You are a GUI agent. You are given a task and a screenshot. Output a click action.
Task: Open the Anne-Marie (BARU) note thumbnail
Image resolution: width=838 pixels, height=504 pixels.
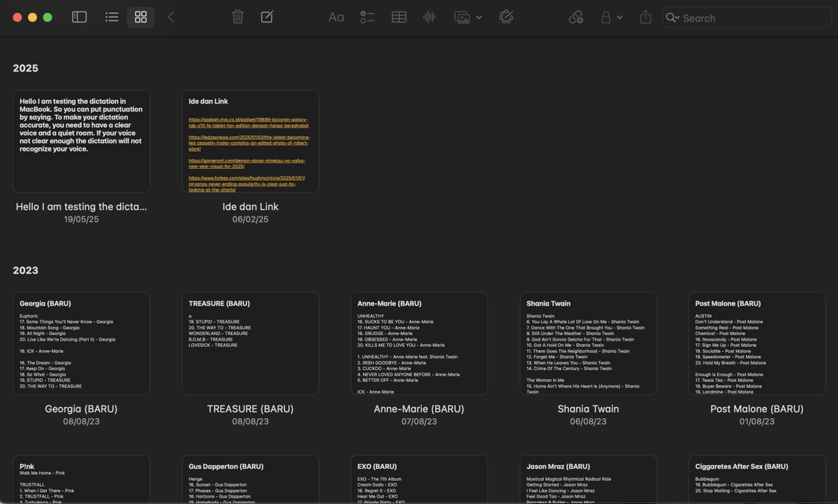420,343
